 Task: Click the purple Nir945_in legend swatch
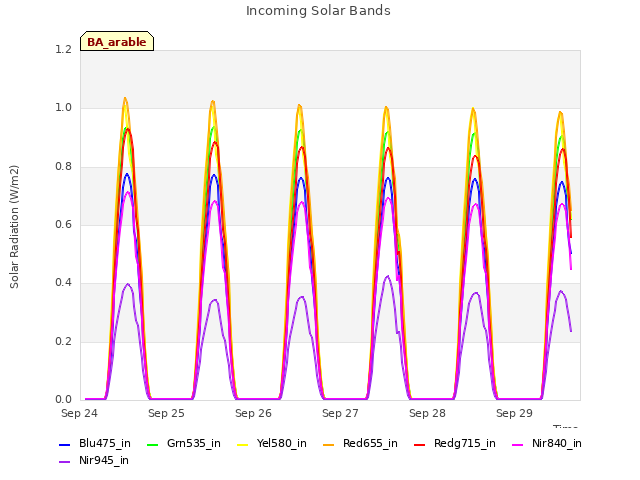tap(65, 462)
